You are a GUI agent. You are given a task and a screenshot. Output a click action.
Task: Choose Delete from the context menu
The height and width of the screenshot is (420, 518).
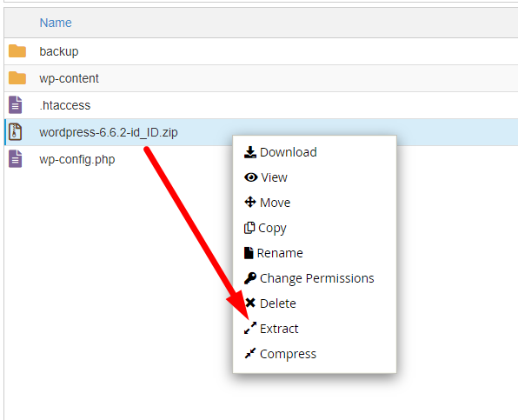click(x=278, y=303)
